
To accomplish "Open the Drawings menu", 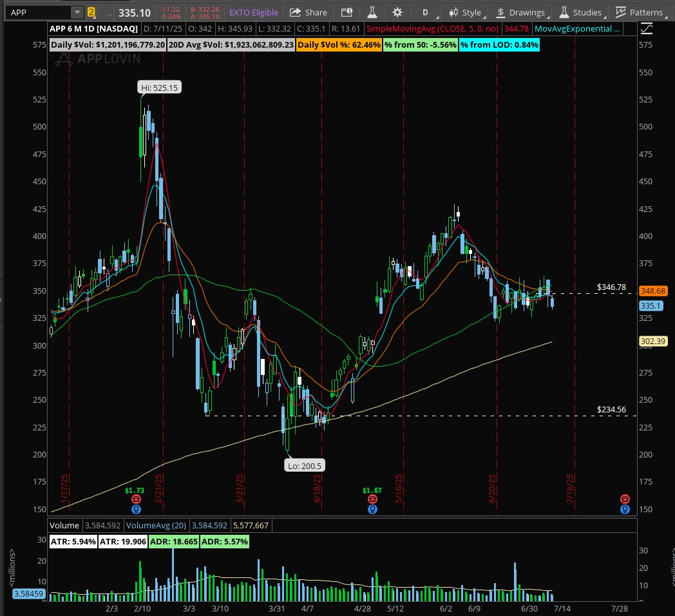I will pyautogui.click(x=522, y=12).
